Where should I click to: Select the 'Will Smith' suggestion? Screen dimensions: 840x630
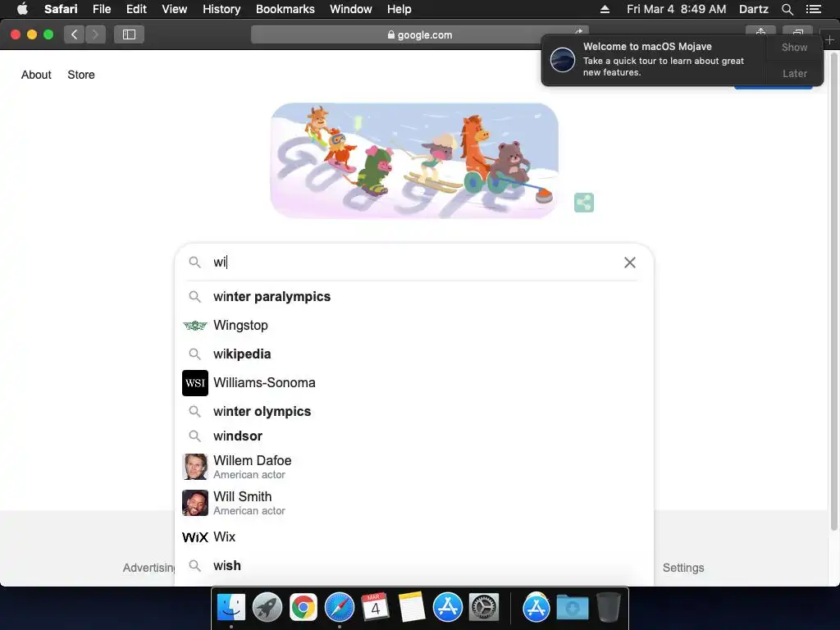click(x=414, y=503)
